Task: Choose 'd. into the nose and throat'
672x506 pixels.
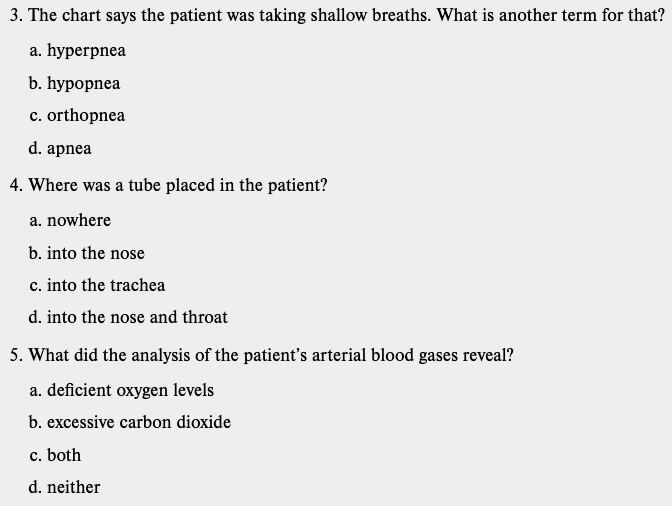Action: tap(129, 317)
